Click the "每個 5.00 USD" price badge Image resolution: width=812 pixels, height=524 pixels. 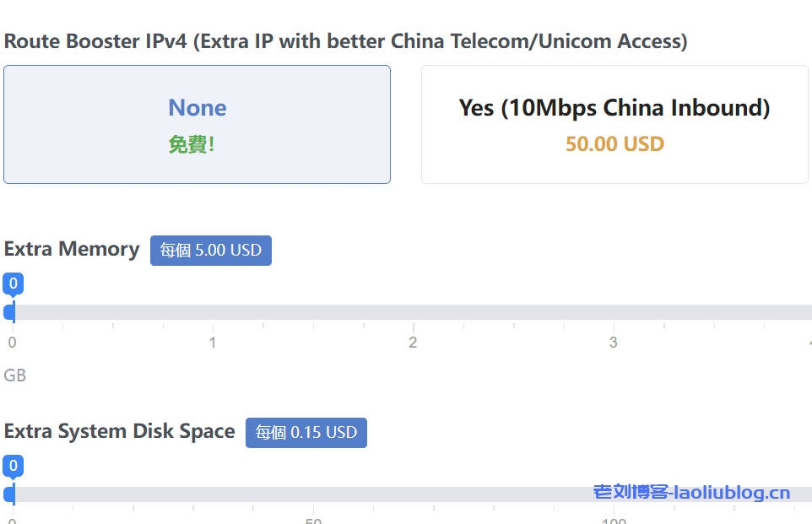[210, 250]
